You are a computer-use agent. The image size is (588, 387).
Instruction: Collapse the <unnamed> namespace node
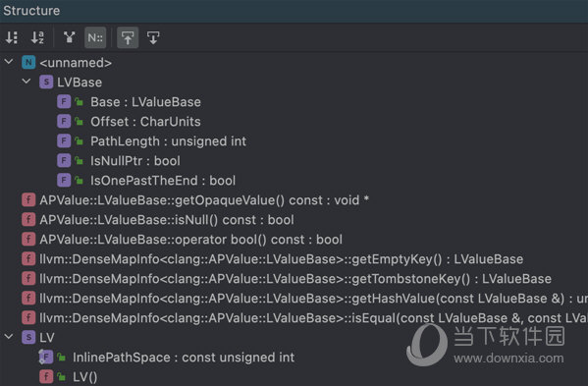tap(9, 62)
